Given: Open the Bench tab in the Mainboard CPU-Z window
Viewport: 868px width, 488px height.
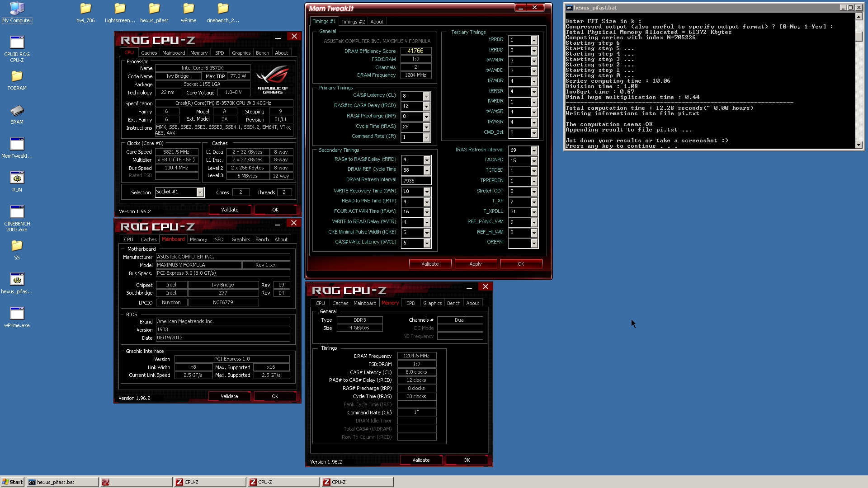Looking at the screenshot, I should click(262, 239).
